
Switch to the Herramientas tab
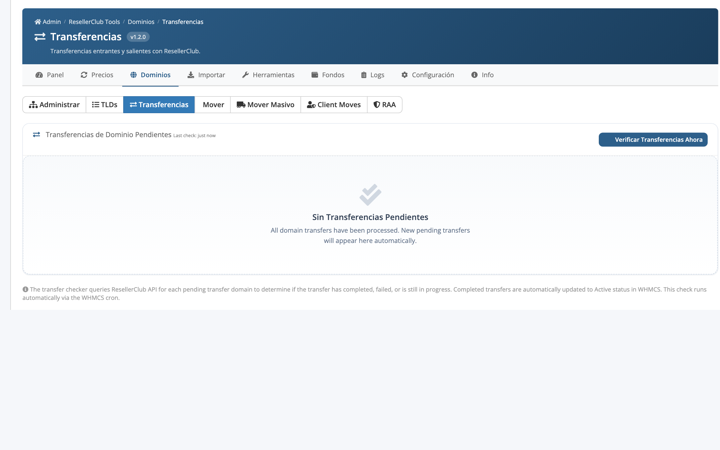click(268, 75)
